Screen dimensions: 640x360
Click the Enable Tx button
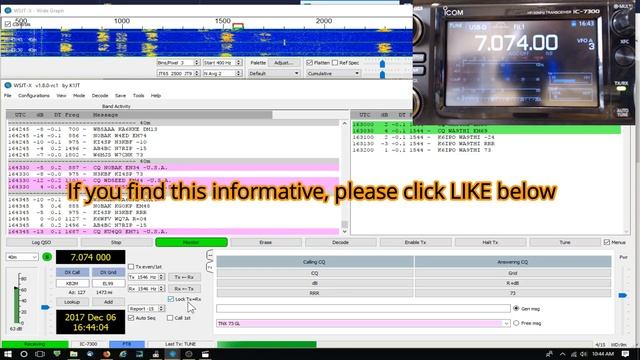416,242
